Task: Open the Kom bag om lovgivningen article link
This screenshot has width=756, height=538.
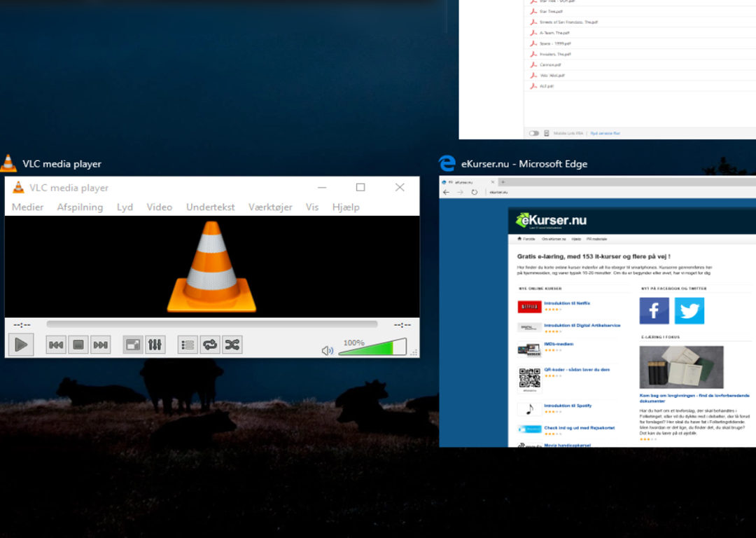Action: pos(694,398)
